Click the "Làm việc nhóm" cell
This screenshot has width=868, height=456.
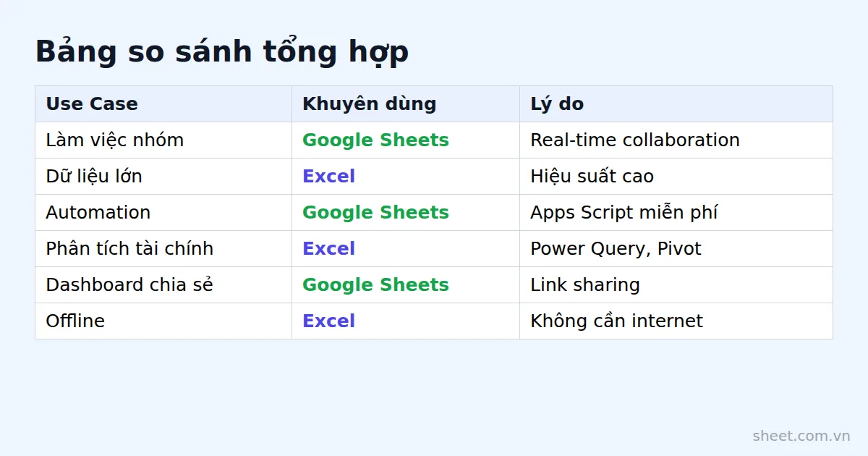(x=163, y=140)
